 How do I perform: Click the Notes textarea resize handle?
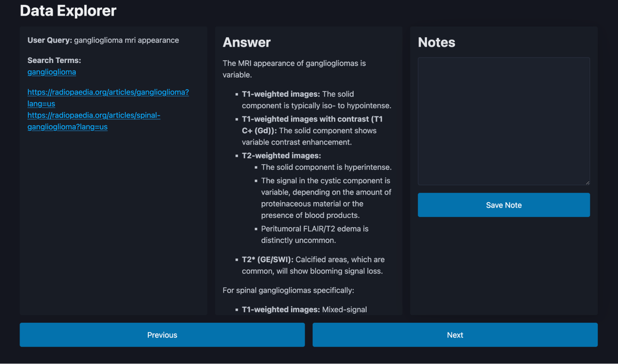(x=588, y=182)
